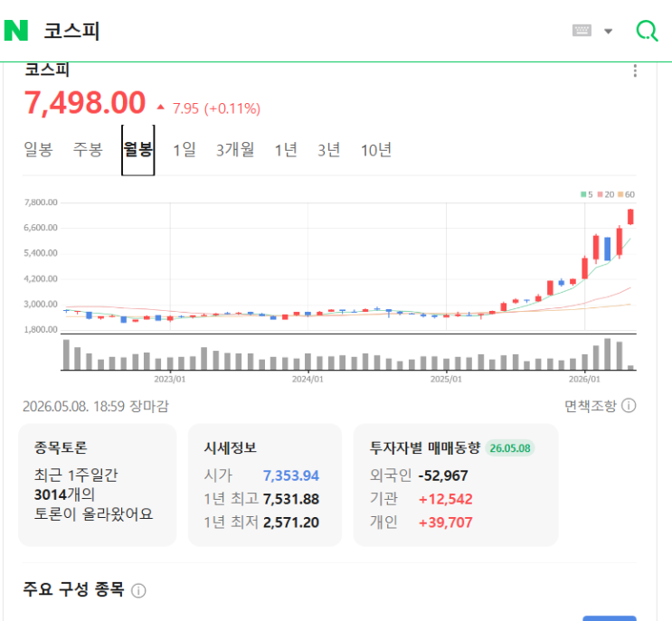672x621 pixels.
Task: Open the 종목토론 card
Action: (98, 485)
